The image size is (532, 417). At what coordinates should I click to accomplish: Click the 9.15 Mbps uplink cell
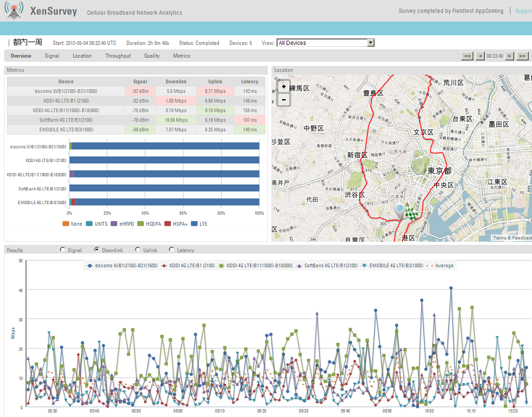coord(216,110)
